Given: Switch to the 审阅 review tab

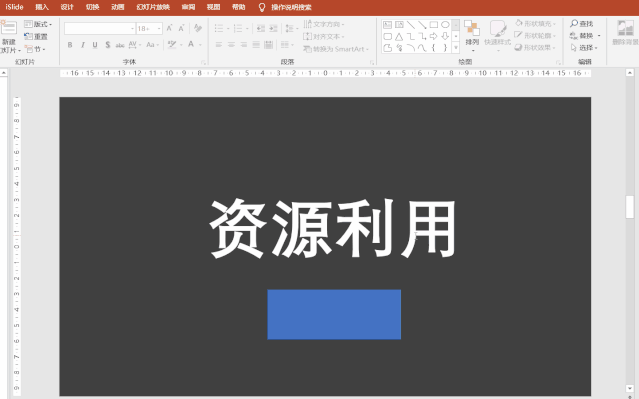Looking at the screenshot, I should 188,7.
